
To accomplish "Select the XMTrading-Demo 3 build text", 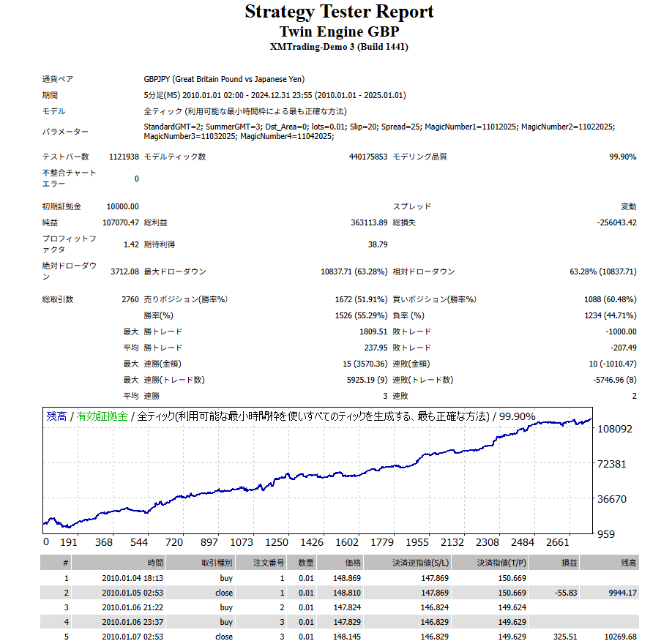I will [x=339, y=47].
